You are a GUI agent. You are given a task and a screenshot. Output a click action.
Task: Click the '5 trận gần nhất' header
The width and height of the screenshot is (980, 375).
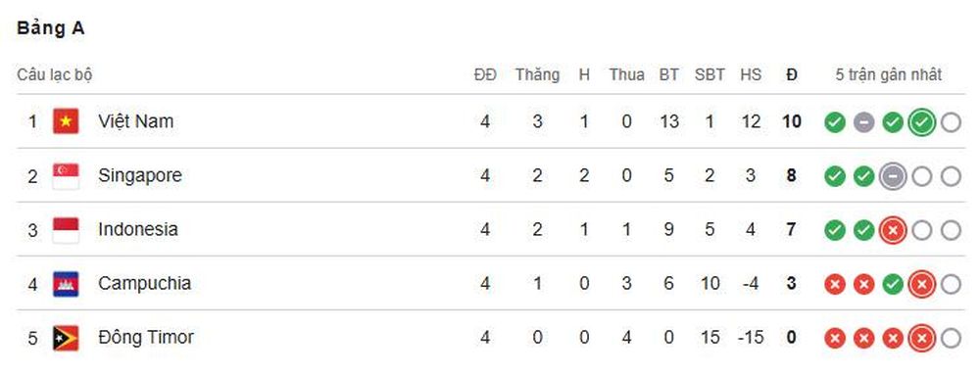[x=888, y=74]
